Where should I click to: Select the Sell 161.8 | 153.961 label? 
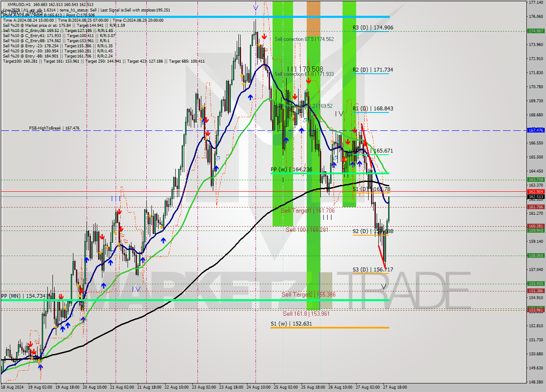pos(306,314)
